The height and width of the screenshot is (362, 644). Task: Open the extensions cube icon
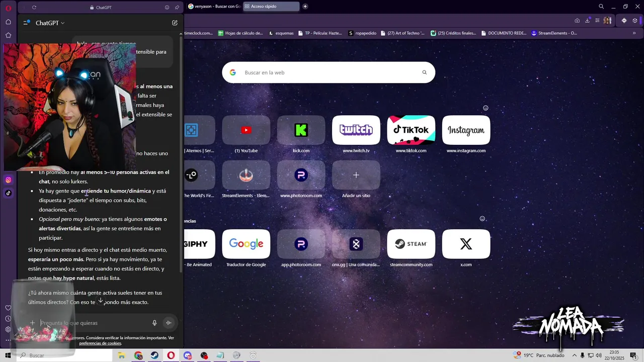click(x=635, y=21)
